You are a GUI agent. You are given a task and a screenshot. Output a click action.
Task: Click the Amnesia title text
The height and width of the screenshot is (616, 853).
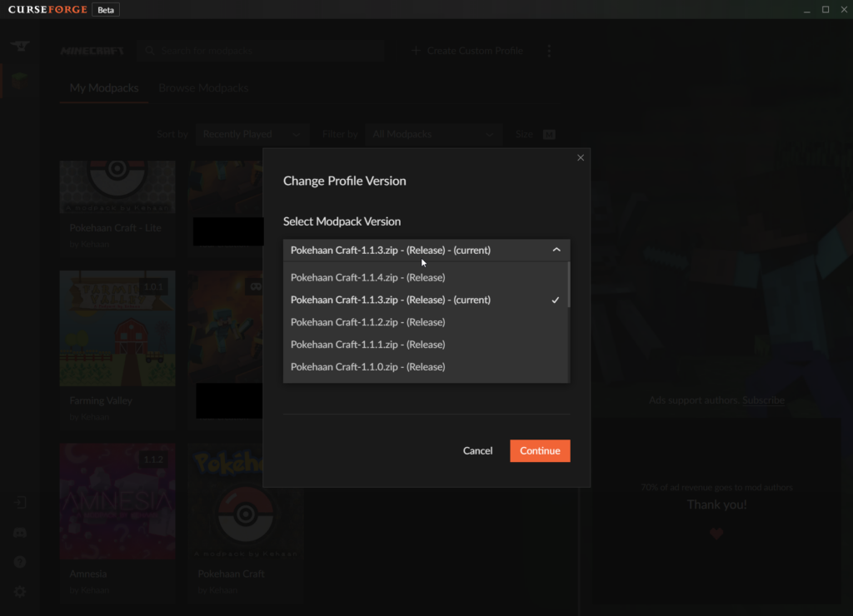[x=88, y=574]
